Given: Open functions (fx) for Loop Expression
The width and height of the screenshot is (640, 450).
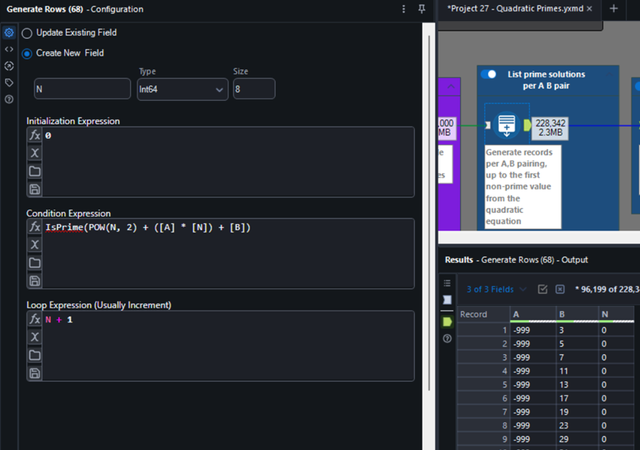Looking at the screenshot, I should pyautogui.click(x=35, y=319).
